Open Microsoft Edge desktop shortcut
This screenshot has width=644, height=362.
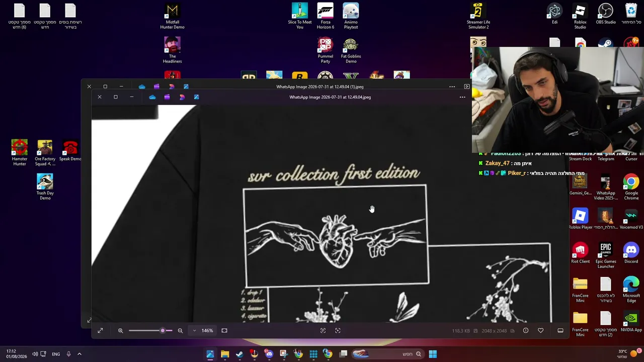[x=631, y=290]
